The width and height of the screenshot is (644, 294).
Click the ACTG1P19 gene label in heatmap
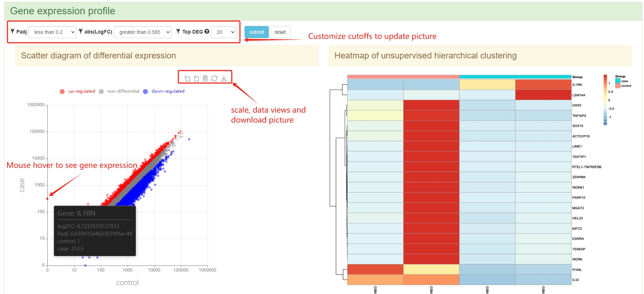[x=581, y=136]
